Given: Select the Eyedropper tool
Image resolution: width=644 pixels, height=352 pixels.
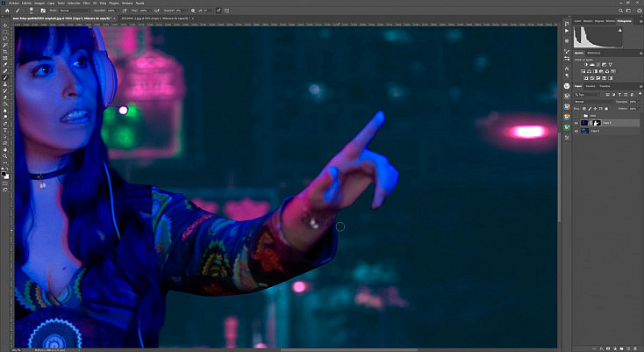Looking at the screenshot, I should click(5, 65).
